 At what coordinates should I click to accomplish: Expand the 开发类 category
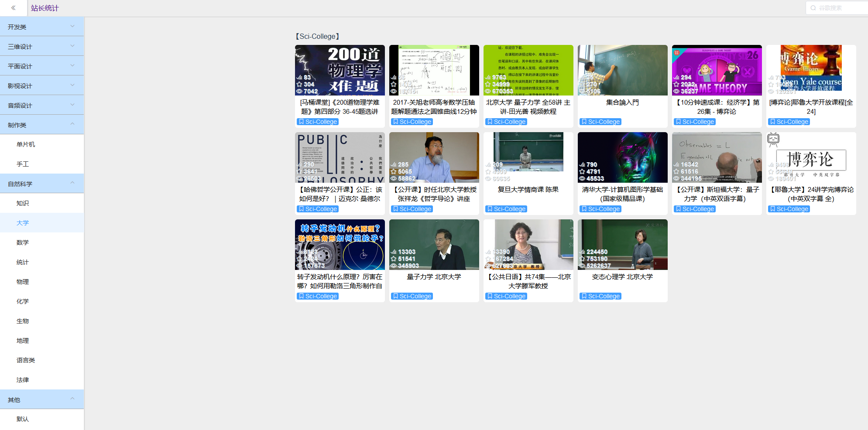pyautogui.click(x=42, y=27)
